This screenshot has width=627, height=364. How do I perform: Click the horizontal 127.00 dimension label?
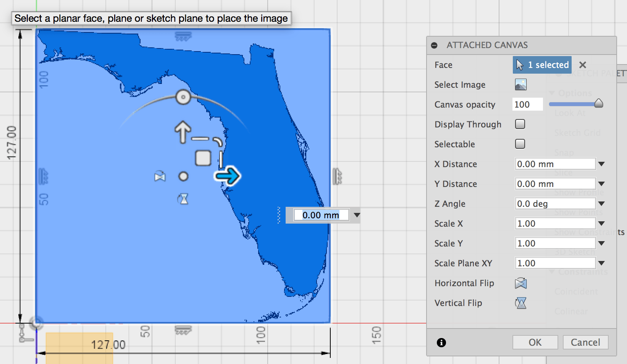tap(108, 345)
